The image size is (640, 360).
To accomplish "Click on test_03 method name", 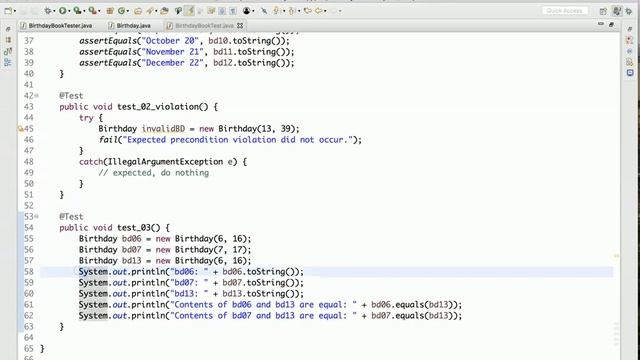I will click(134, 228).
